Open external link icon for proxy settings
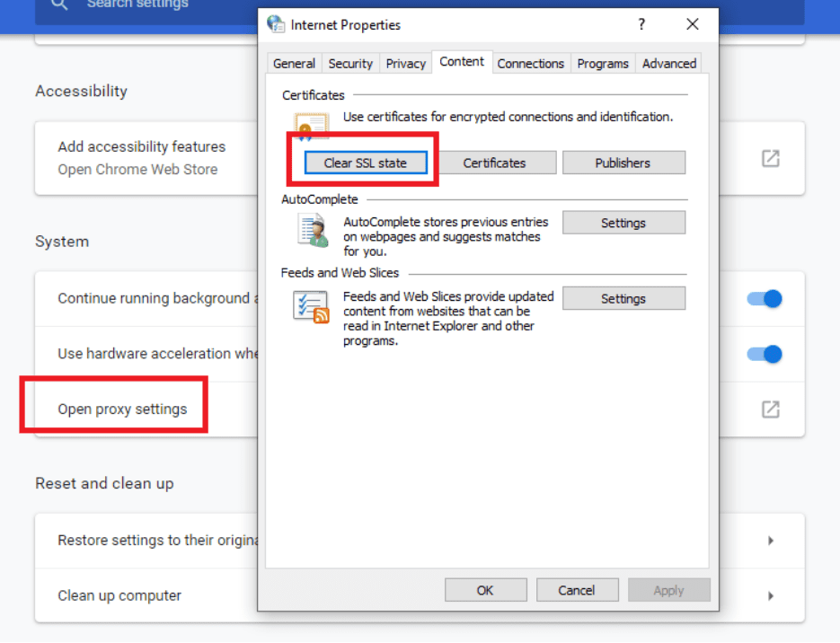The image size is (840, 643). click(770, 410)
